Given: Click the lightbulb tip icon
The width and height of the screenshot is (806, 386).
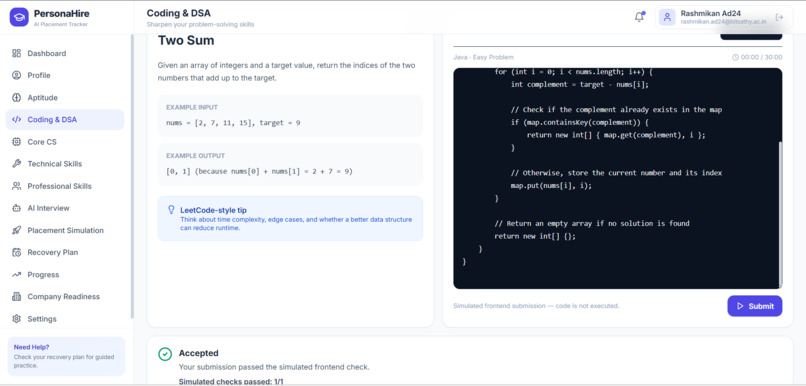Looking at the screenshot, I should [x=172, y=210].
